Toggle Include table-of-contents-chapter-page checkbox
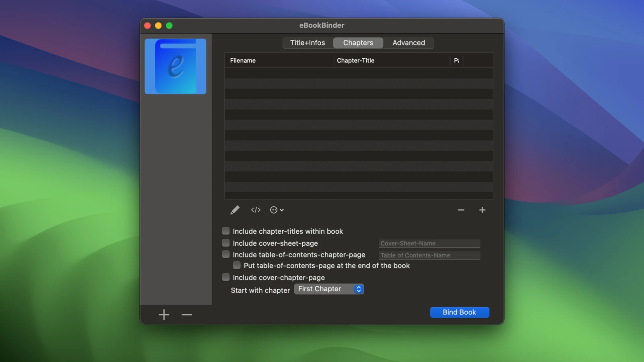 coord(226,254)
